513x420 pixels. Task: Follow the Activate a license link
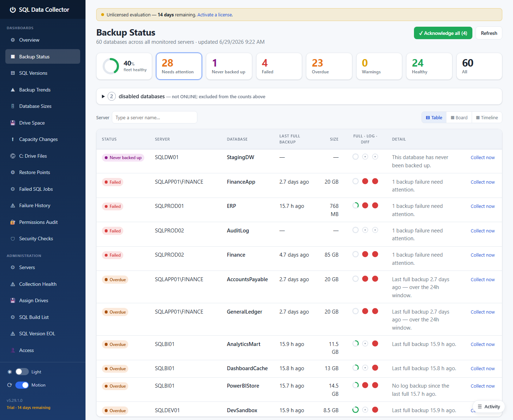click(215, 15)
